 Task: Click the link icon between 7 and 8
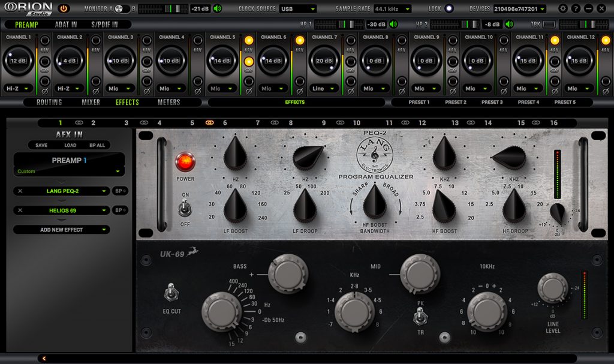pyautogui.click(x=275, y=123)
